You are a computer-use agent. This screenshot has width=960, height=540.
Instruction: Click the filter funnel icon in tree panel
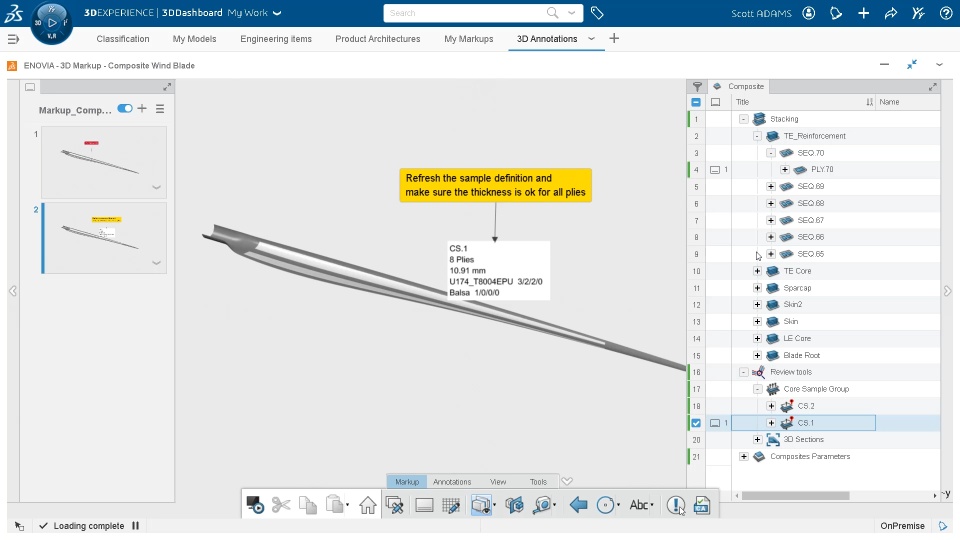697,86
